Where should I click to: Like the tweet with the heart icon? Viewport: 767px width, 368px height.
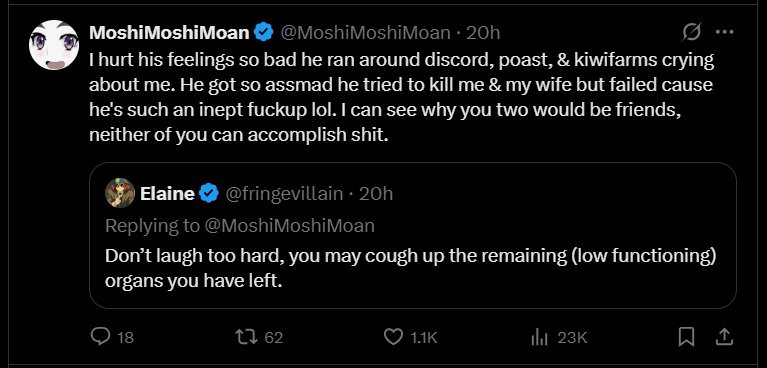tap(392, 337)
